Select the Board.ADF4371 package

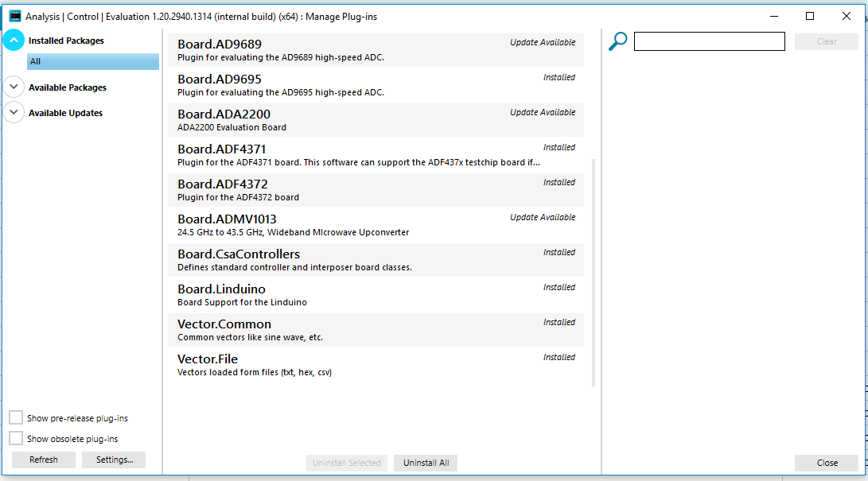(x=376, y=155)
